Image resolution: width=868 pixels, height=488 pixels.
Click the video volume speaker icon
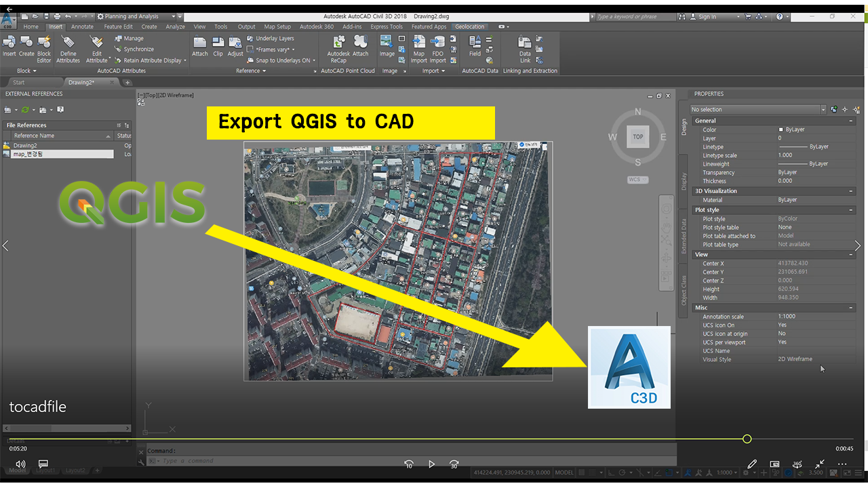pos(20,464)
